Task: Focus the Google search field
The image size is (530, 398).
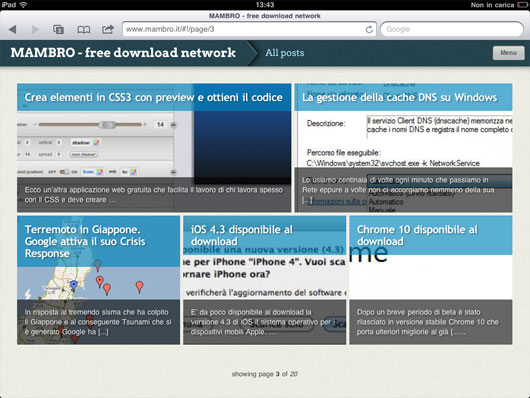Action: tap(452, 29)
